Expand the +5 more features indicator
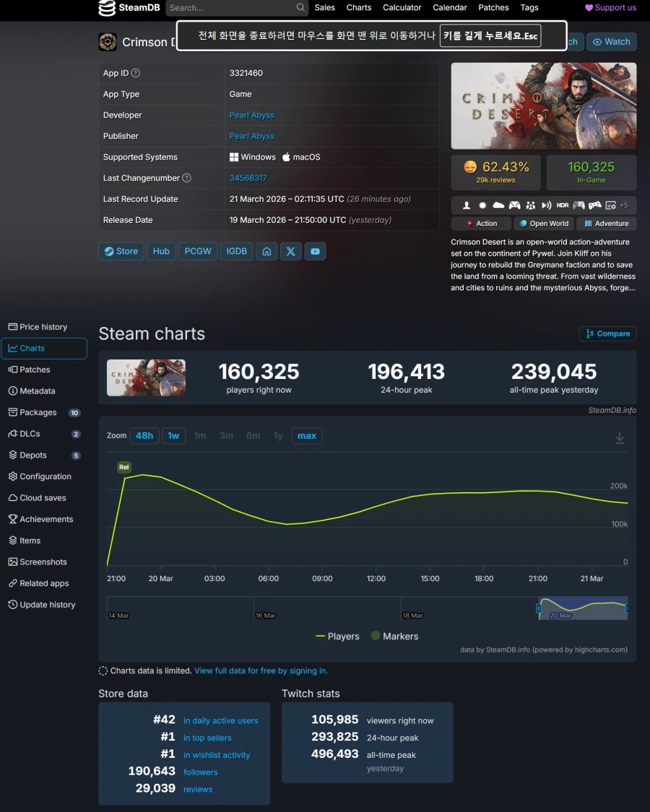 click(623, 205)
